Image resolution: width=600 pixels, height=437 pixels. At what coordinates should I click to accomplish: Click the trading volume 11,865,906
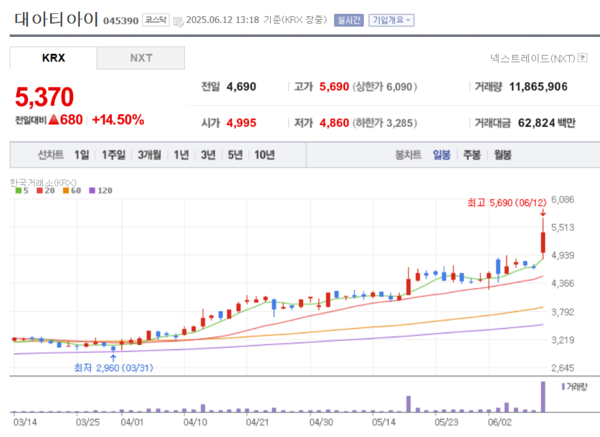pos(538,87)
